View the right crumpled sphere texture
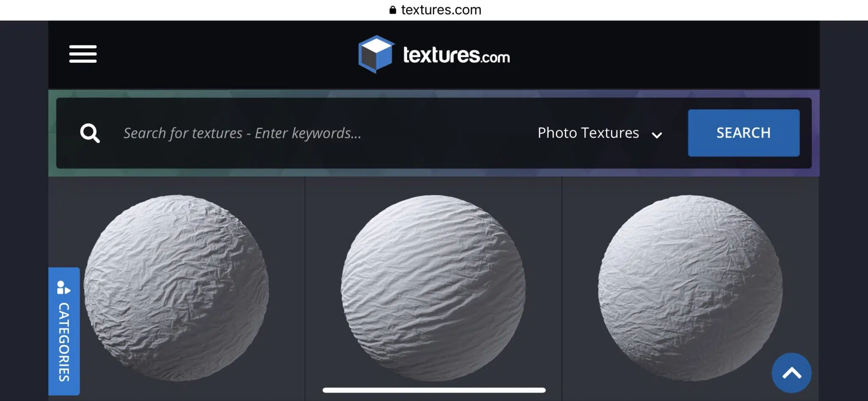Screen dimensions: 868x401 (690, 288)
